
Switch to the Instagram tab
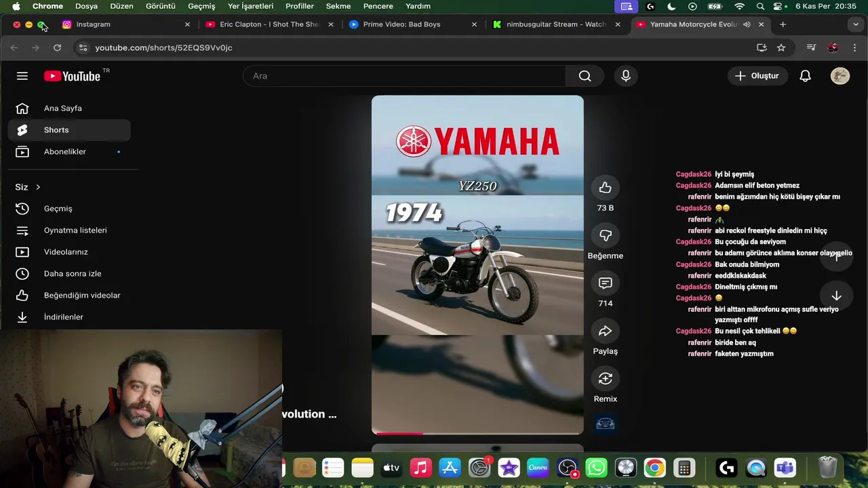pos(125,24)
